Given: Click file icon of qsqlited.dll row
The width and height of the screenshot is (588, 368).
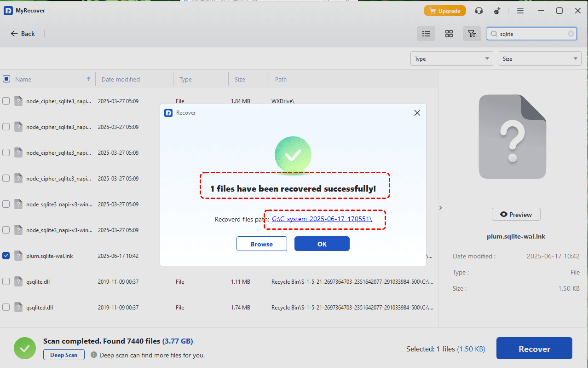Looking at the screenshot, I should [18, 307].
